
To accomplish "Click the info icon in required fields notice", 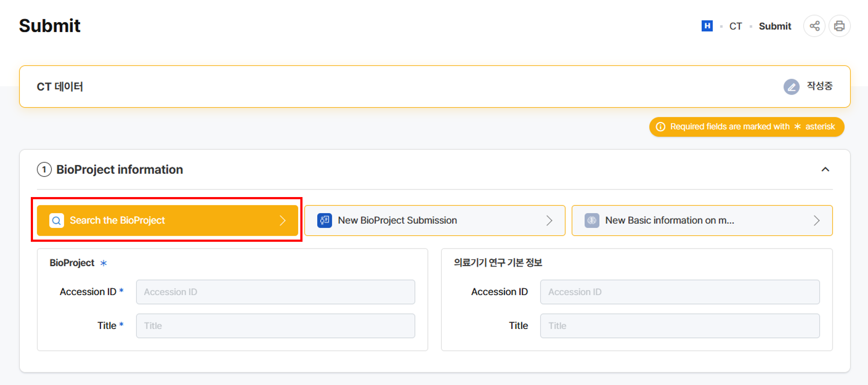I will click(661, 127).
